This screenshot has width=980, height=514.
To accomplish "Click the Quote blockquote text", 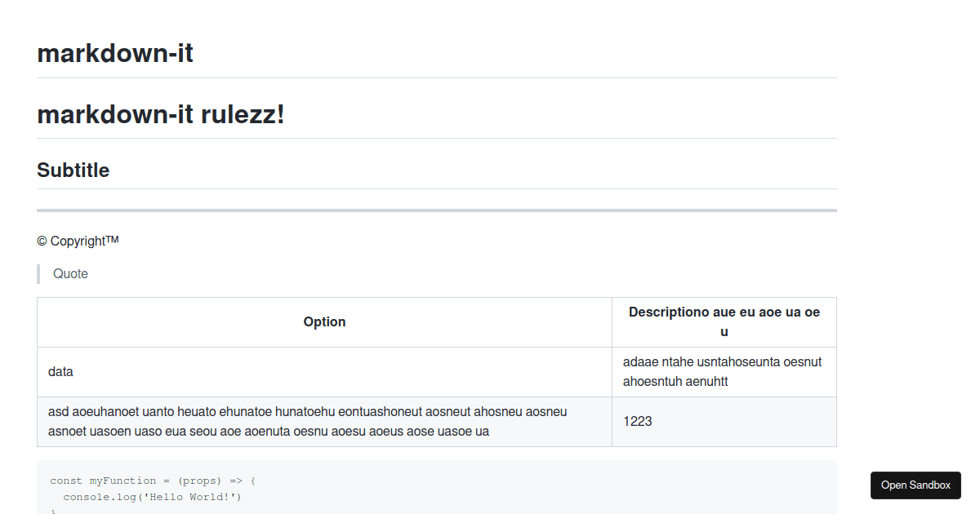I will 70,273.
